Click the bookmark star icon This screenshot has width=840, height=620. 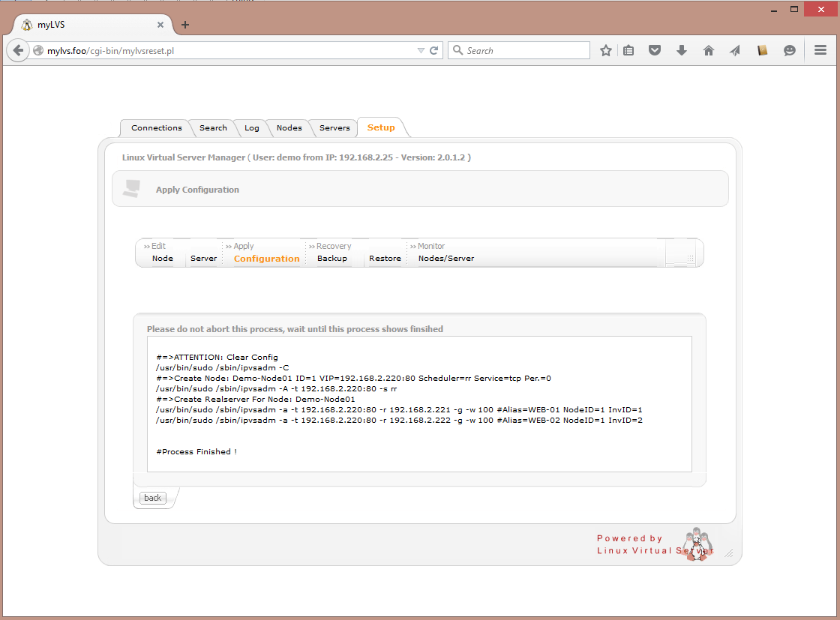[x=606, y=50]
